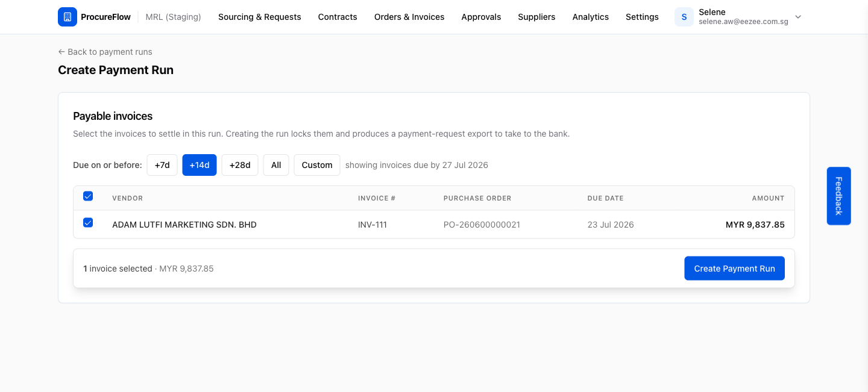Open the Sourcing & Requests menu
This screenshot has width=868, height=392.
point(260,17)
